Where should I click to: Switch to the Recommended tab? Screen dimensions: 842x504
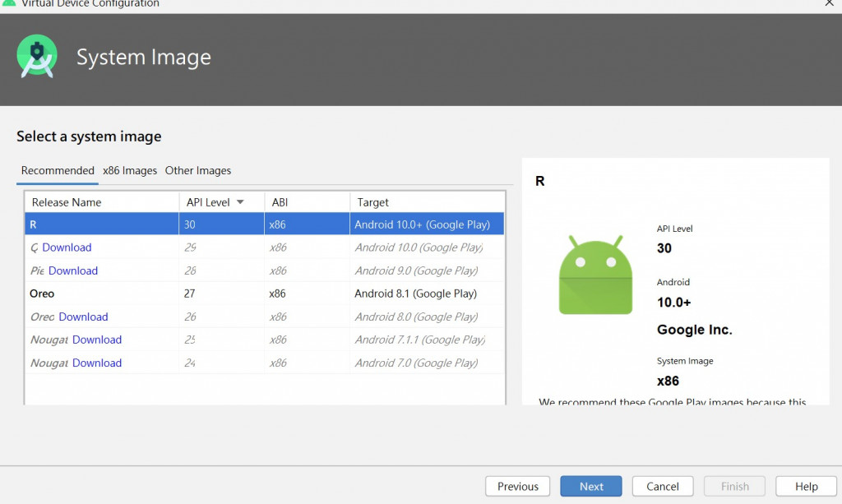click(58, 171)
